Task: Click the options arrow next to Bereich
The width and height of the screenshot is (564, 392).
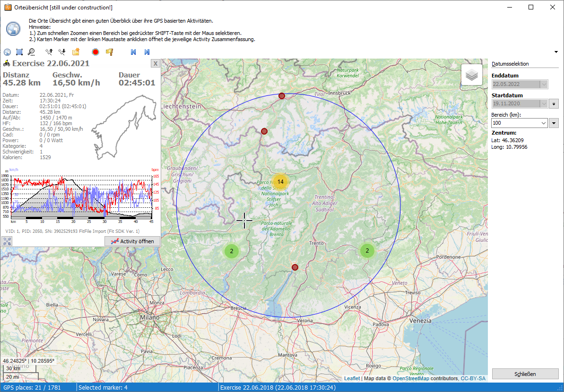Action: [x=554, y=123]
